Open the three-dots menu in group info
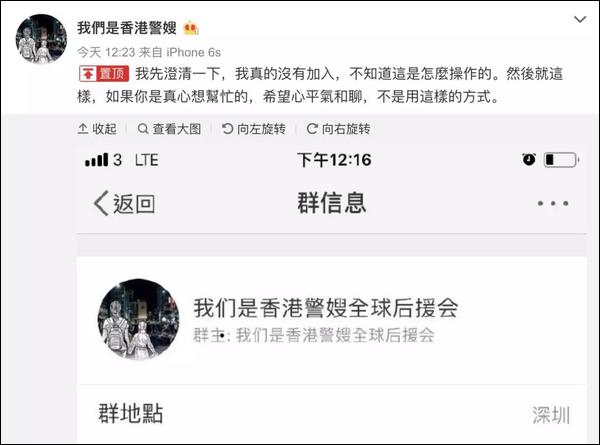Viewport: 600px width, 445px height. [x=553, y=203]
